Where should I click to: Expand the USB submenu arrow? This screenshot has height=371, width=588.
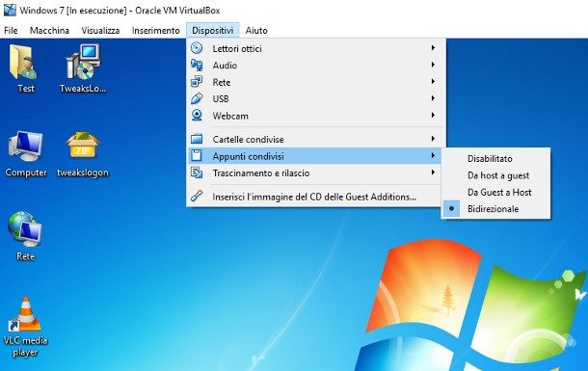(433, 98)
